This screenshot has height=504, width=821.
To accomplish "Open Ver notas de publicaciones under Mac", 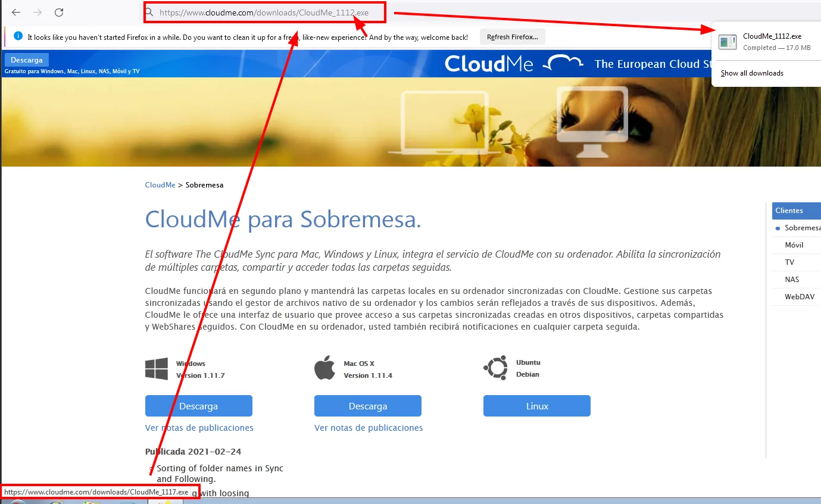I will 369,428.
